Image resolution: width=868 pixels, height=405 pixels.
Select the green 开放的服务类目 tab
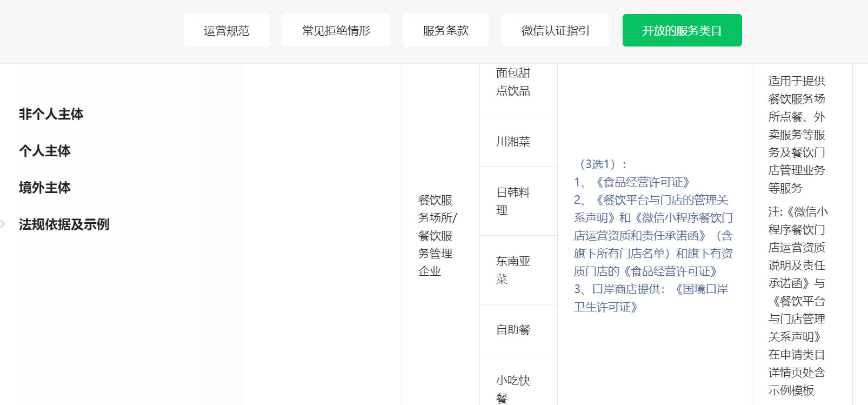682,31
